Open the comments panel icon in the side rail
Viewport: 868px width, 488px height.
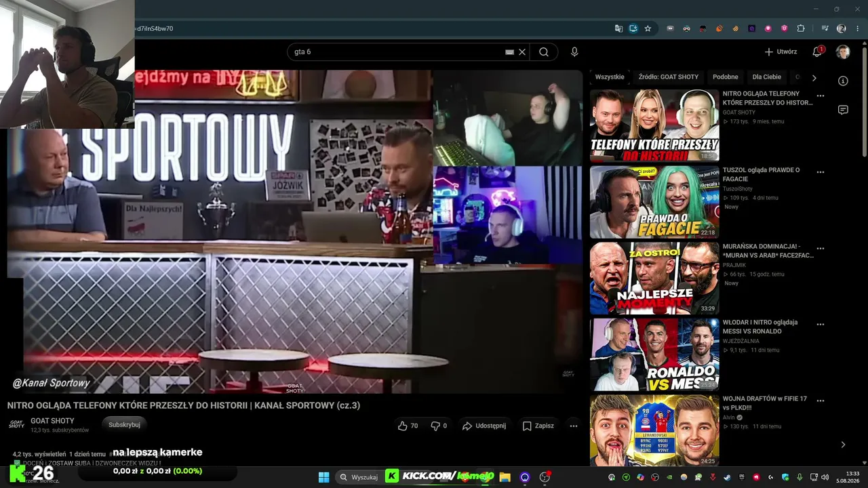(843, 110)
